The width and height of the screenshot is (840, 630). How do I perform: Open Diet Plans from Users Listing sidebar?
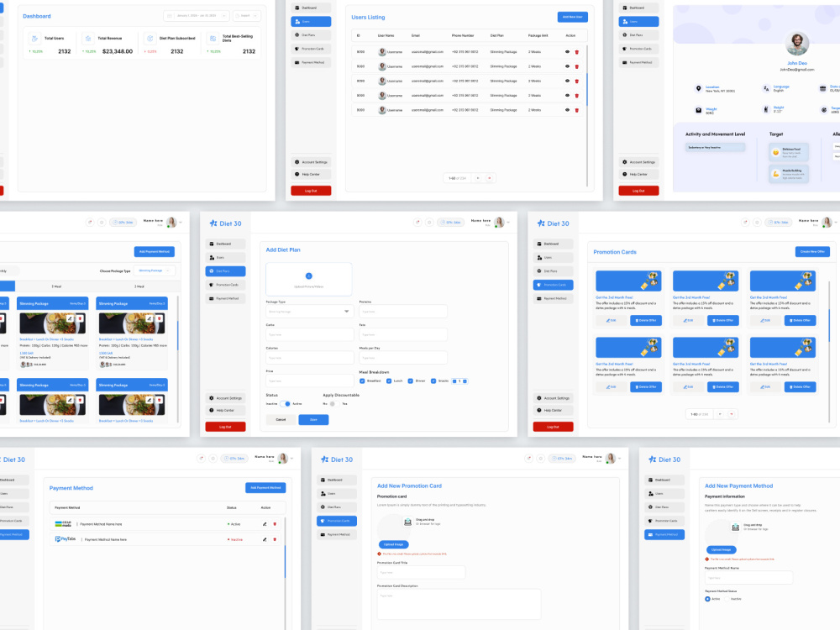(311, 34)
